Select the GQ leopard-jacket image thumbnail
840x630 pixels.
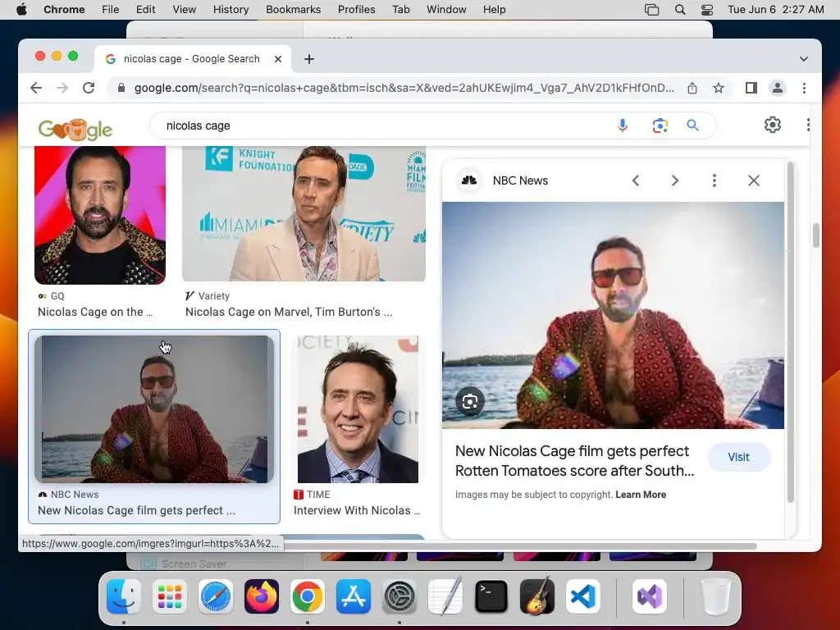tap(100, 215)
